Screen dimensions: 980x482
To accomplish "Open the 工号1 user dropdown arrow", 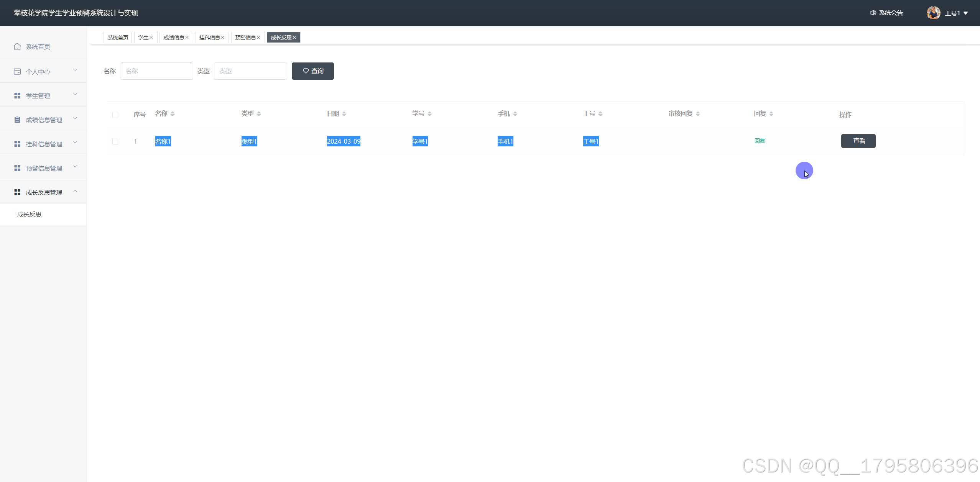I will pyautogui.click(x=965, y=13).
